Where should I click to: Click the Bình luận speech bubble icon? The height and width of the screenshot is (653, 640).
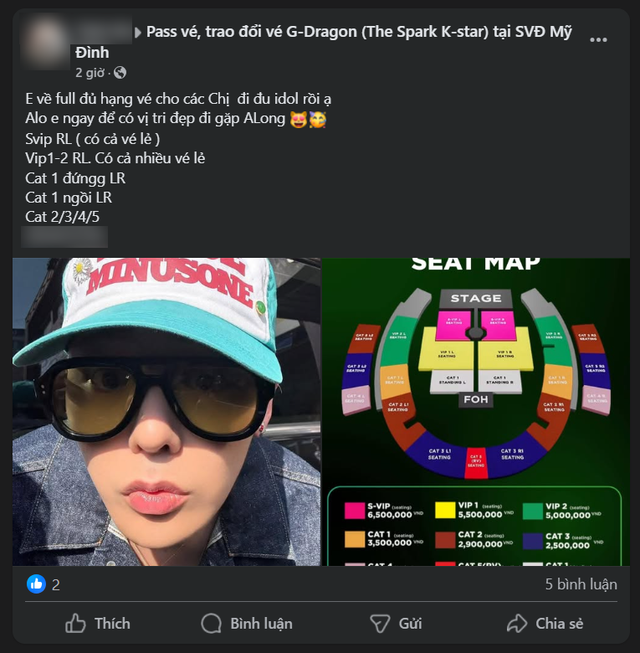(211, 623)
